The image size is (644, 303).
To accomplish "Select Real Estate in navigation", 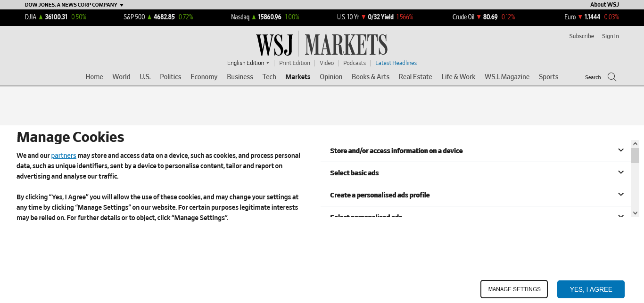I will pos(415,77).
